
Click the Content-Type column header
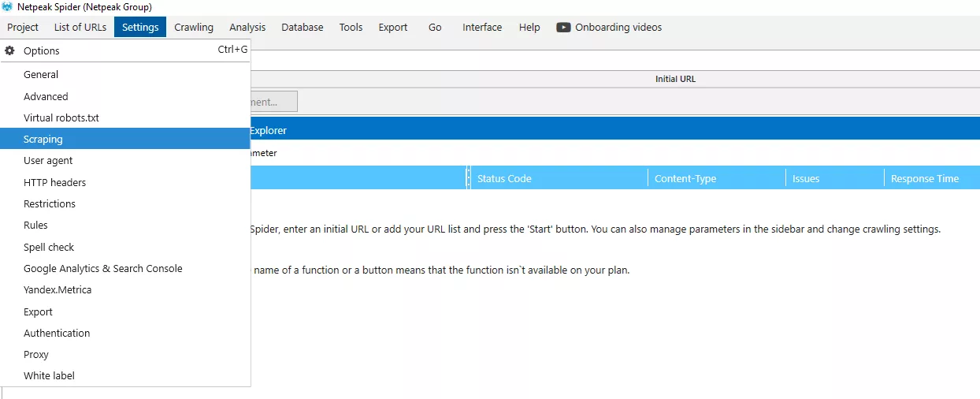click(717, 178)
